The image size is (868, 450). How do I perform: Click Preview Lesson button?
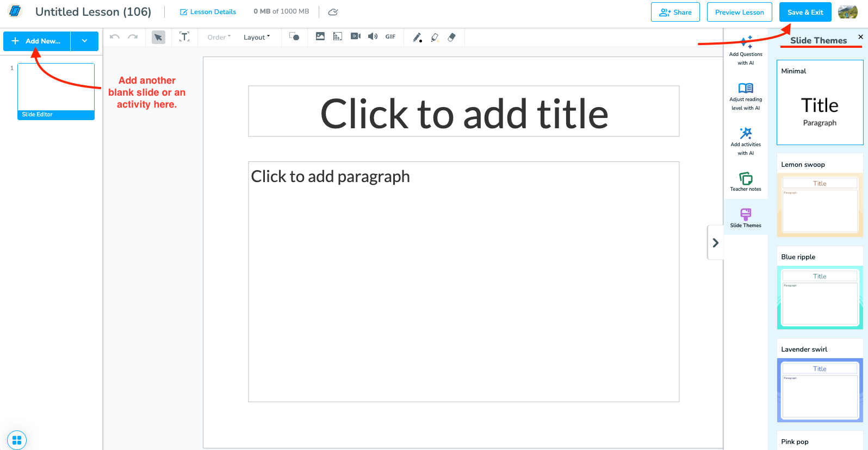(740, 12)
